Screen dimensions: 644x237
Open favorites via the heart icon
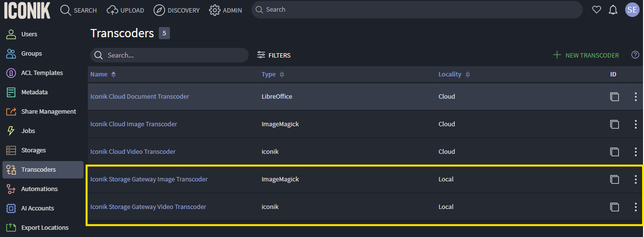(597, 10)
